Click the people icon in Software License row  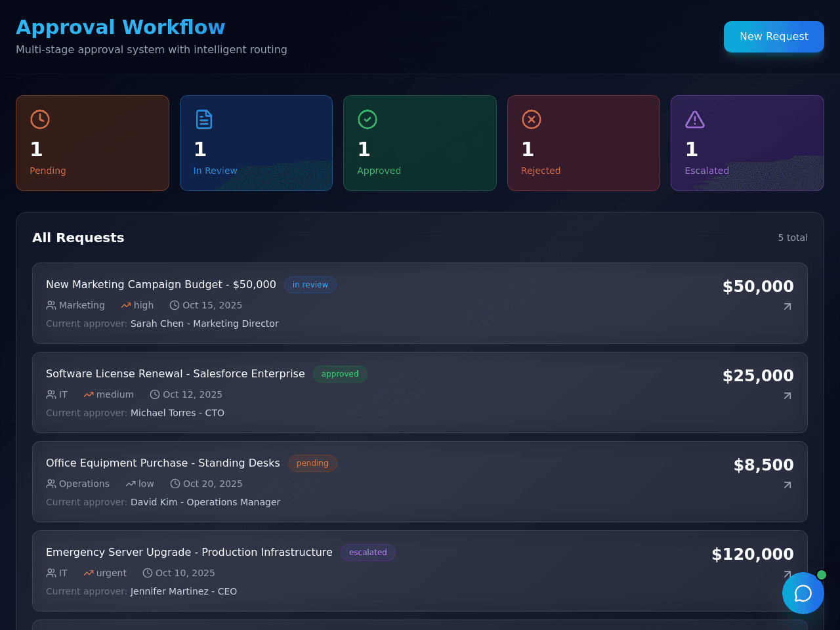(51, 394)
